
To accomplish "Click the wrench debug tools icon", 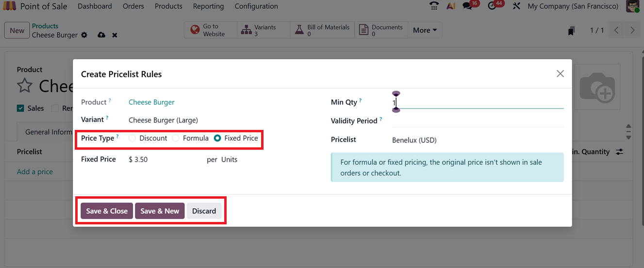I will [x=516, y=6].
